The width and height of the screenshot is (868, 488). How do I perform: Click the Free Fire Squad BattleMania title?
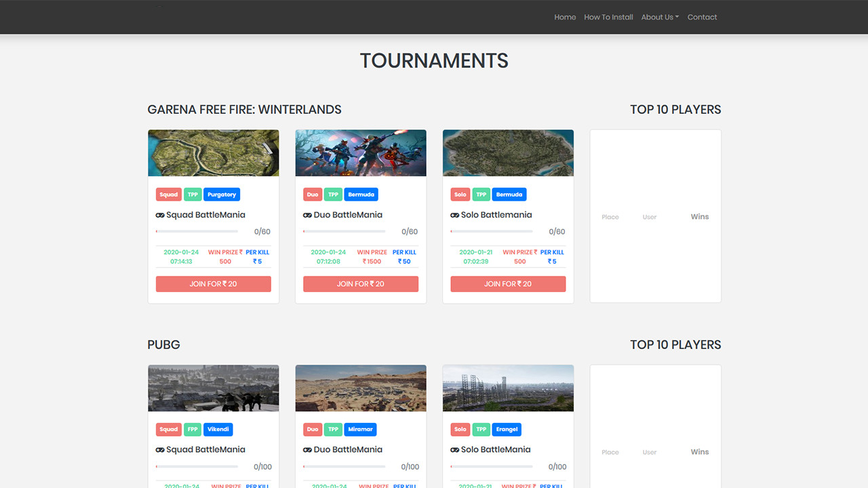point(205,215)
